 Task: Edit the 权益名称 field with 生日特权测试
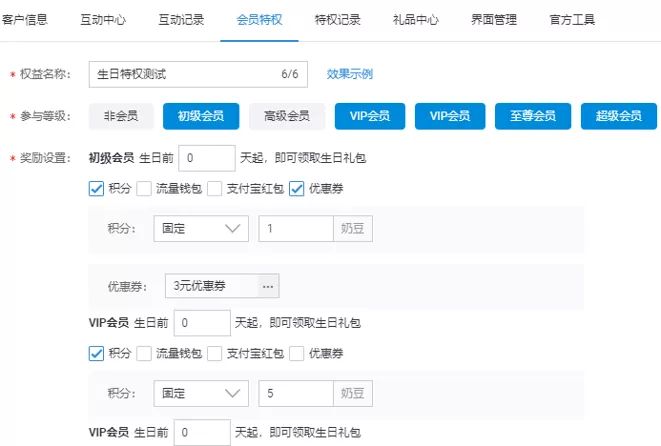(x=198, y=74)
